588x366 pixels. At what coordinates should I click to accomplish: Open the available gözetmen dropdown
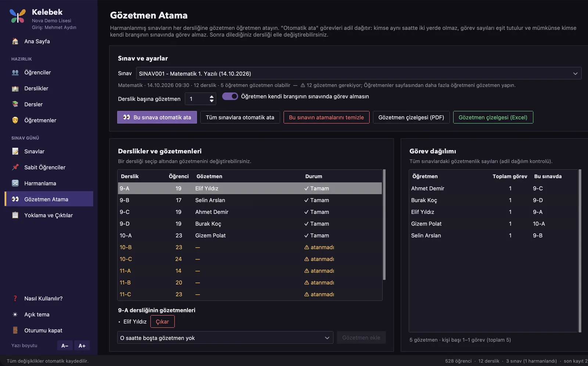pyautogui.click(x=225, y=338)
